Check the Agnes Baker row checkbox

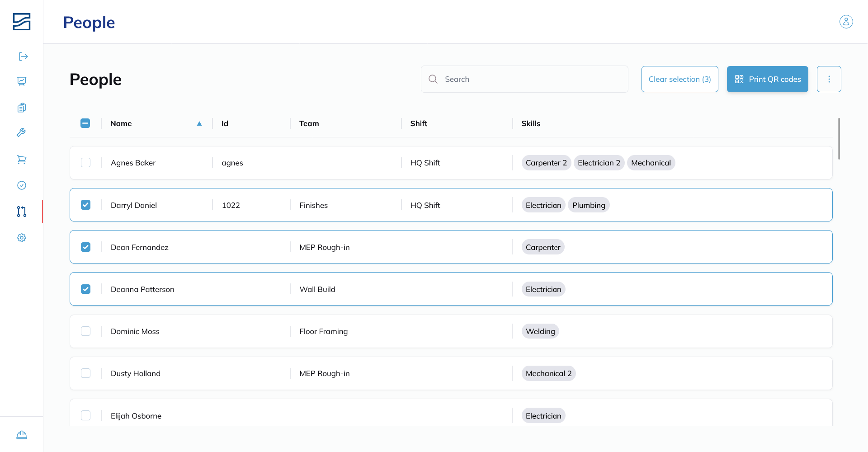[85, 163]
